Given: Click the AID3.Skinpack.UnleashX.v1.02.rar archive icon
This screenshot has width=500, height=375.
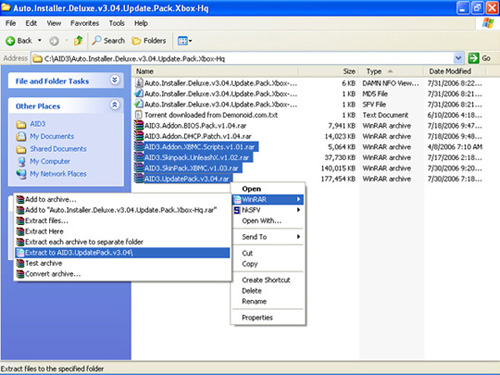Looking at the screenshot, I should point(139,158).
